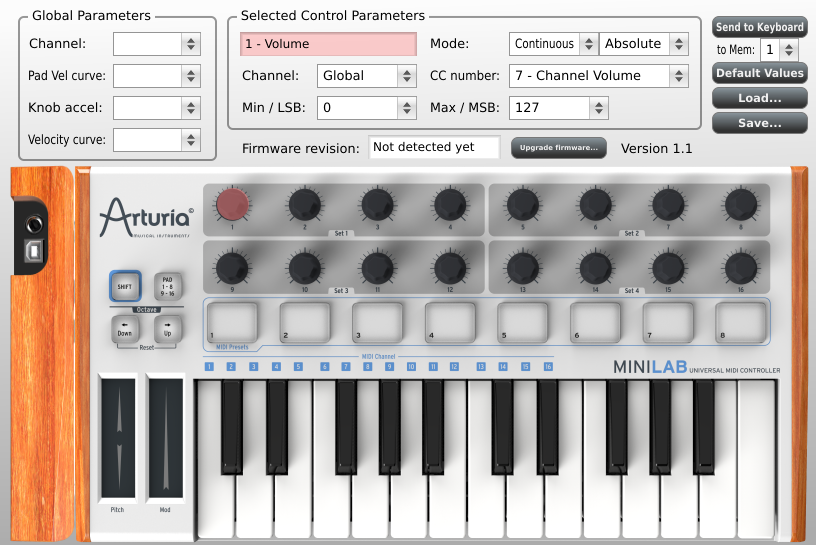Viewport: 816px width, 545px height.
Task: Select pad 7 on the controller
Action: click(668, 322)
